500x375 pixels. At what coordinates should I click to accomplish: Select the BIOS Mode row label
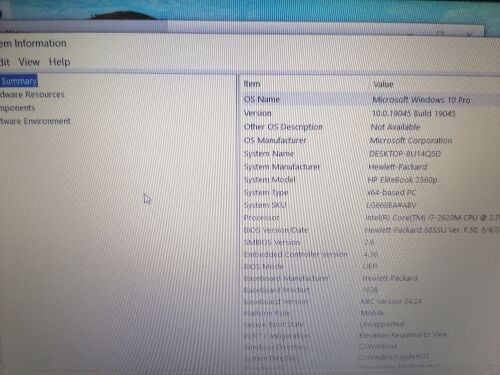[x=264, y=266]
